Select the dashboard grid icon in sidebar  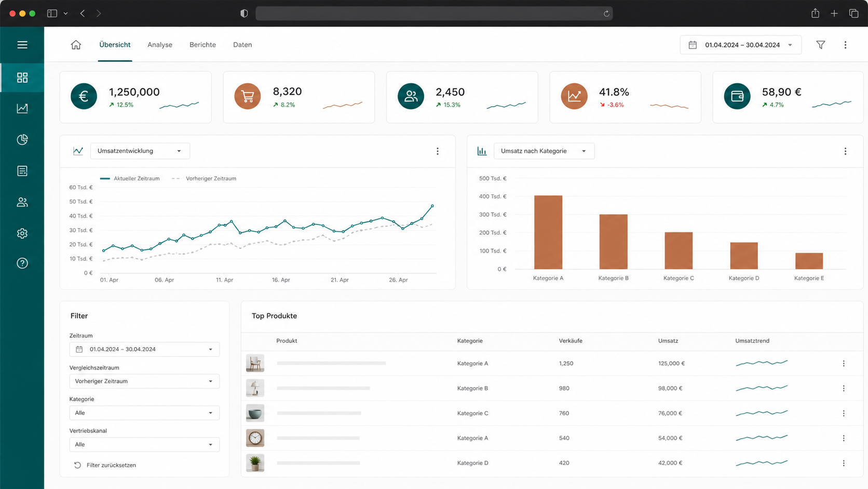click(22, 77)
